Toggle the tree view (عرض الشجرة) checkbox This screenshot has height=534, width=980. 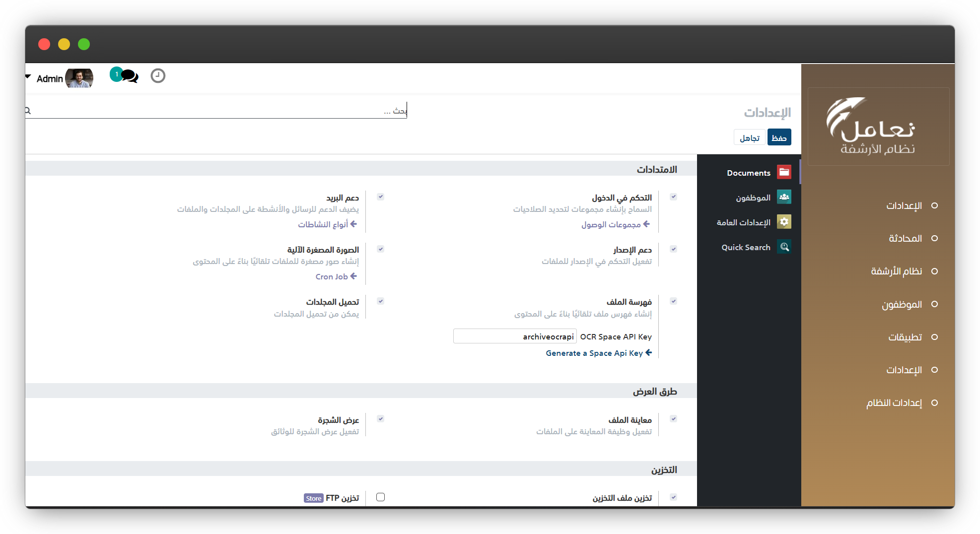(x=380, y=419)
